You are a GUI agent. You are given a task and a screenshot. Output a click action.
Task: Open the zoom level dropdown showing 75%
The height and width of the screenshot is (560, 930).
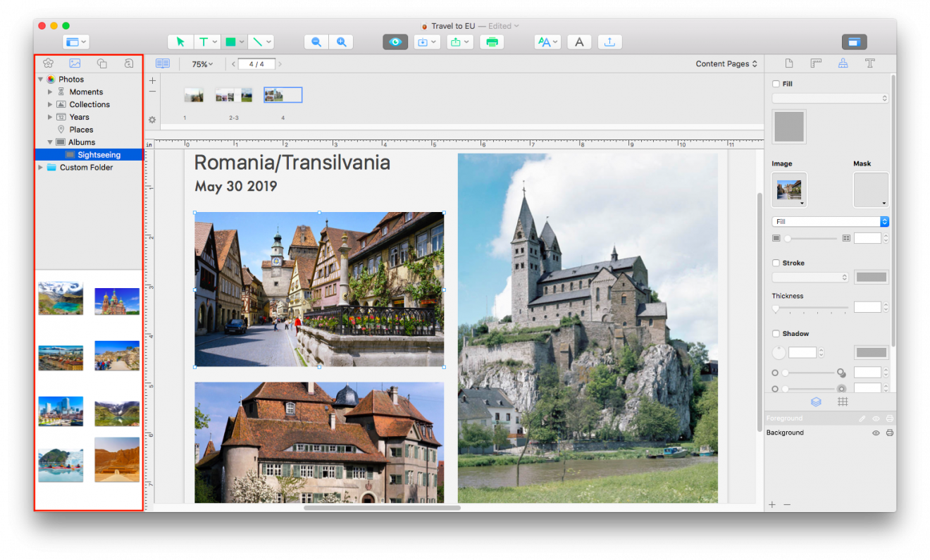201,63
